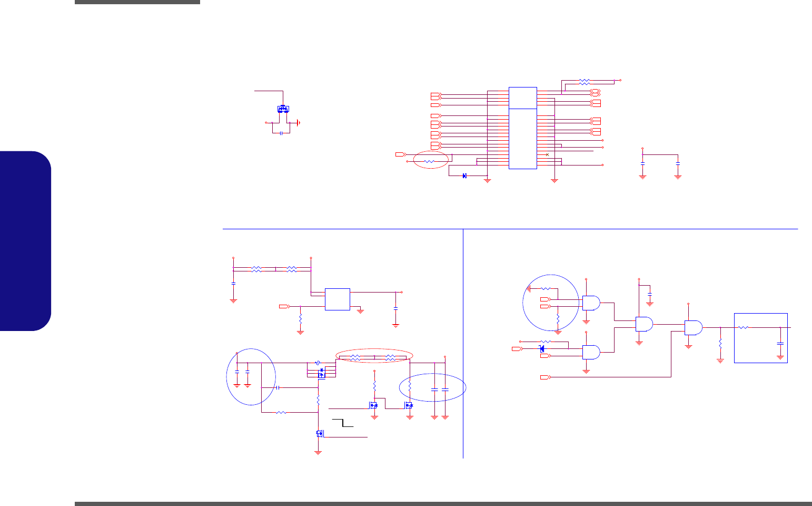This screenshot has height=506, width=812.
Task: Select the small diode symbol below the large IC
Action: click(464, 176)
